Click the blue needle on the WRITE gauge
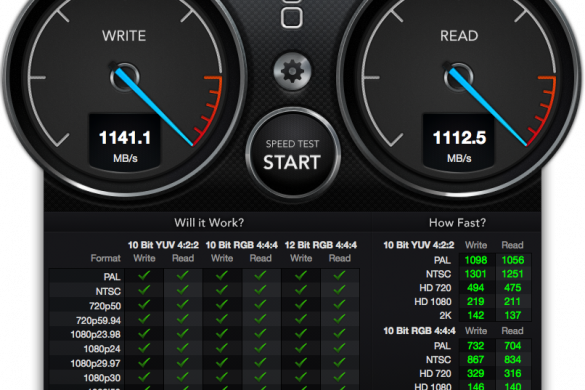585x390 pixels. tap(153, 107)
